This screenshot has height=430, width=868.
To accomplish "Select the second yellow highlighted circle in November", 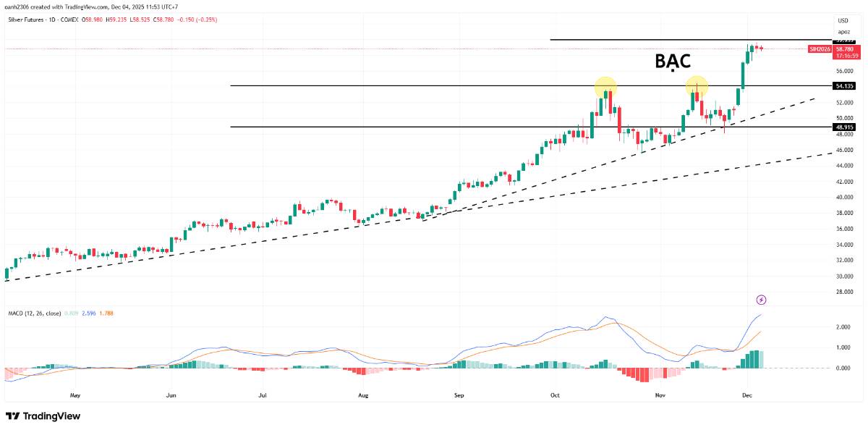I will [697, 86].
